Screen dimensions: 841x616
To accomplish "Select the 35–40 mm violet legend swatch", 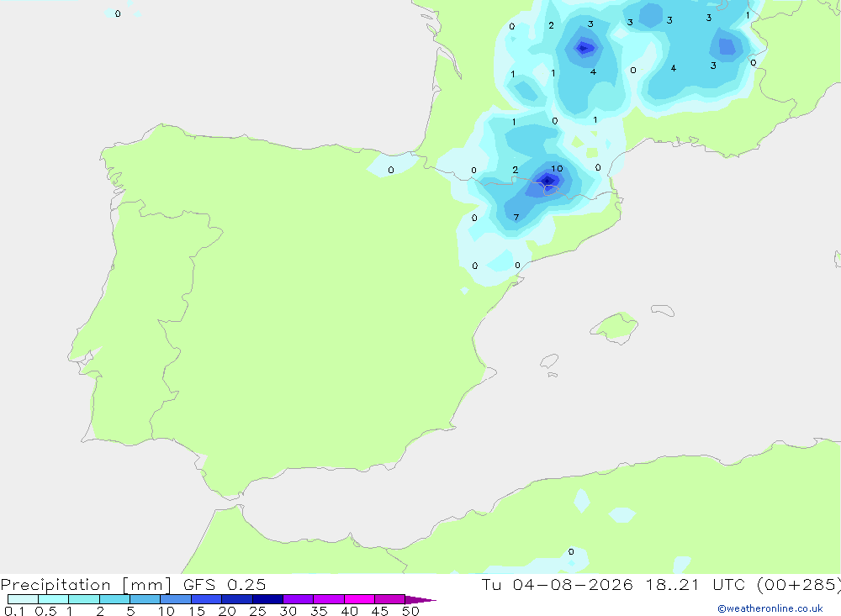I will click(328, 599).
